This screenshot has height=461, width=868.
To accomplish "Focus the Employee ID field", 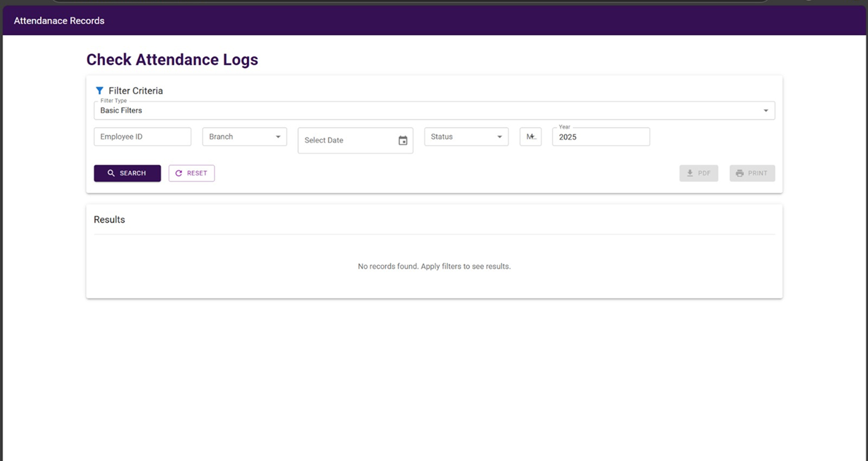I will tap(142, 137).
